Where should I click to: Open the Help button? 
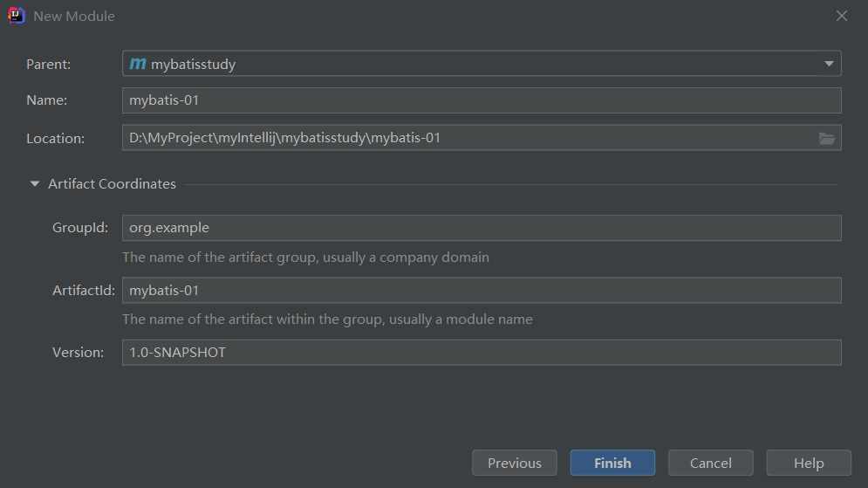tap(809, 463)
